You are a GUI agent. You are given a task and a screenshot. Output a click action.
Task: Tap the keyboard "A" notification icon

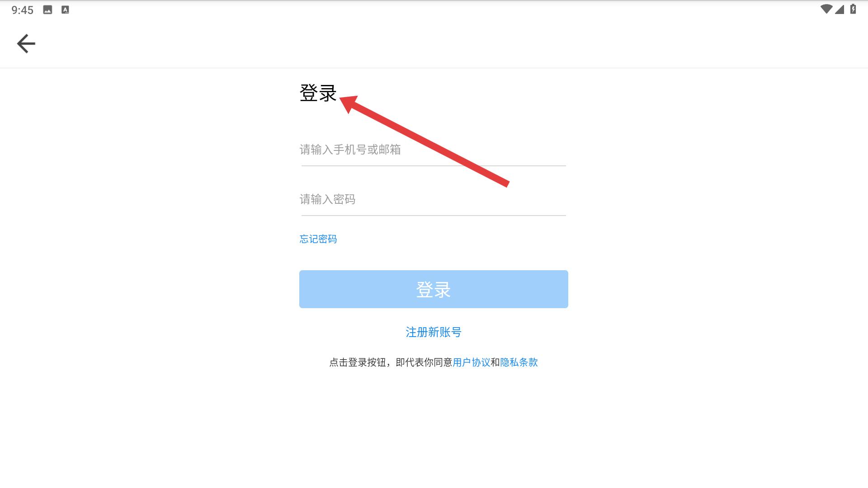(65, 9)
